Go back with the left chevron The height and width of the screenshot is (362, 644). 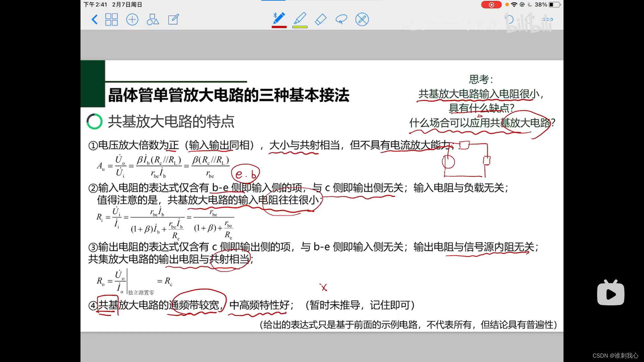(95, 19)
